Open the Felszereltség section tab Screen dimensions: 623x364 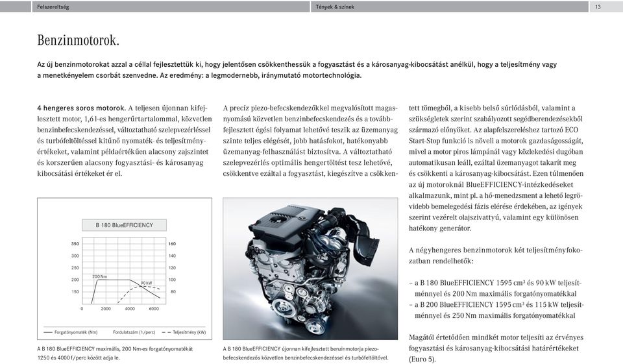point(53,6)
